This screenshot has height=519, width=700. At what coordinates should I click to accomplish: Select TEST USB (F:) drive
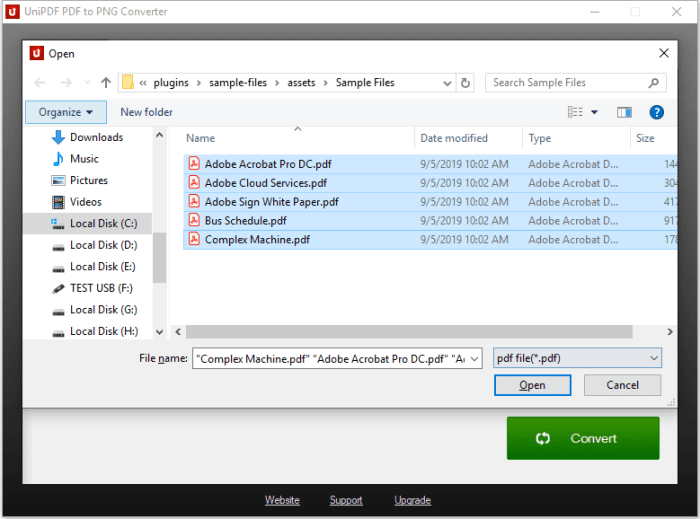pyautogui.click(x=101, y=288)
